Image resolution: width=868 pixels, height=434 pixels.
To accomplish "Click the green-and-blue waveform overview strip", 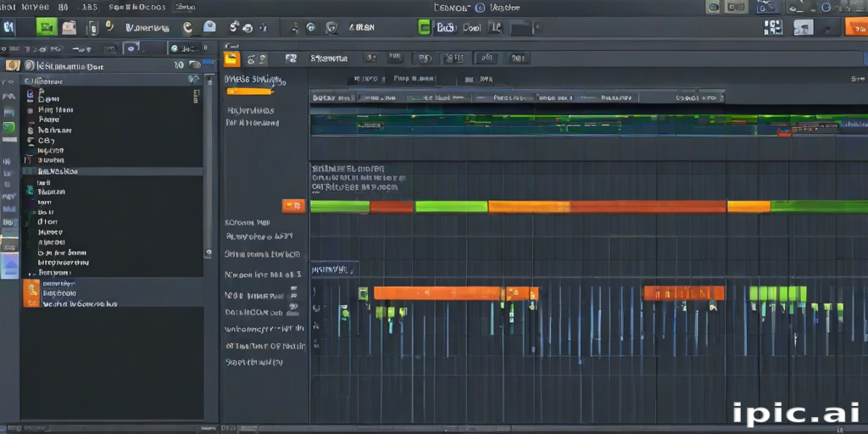I will pos(589,125).
